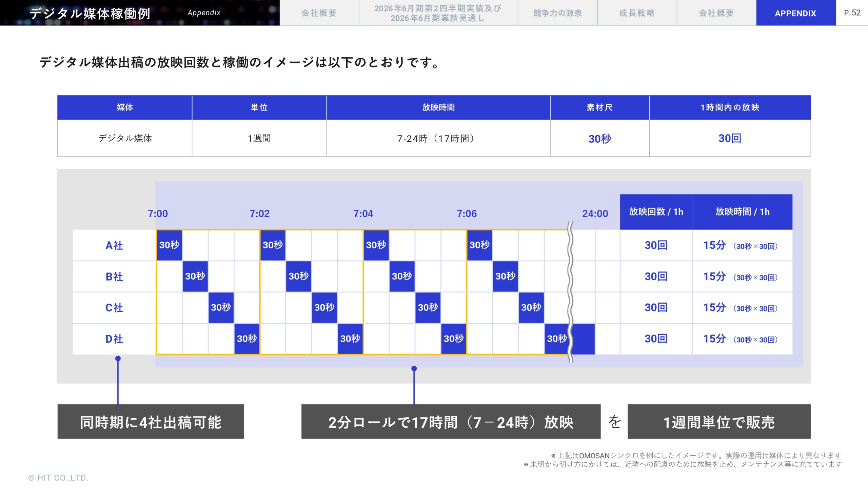Go to the 成長戦略 section
The height and width of the screenshot is (488, 868).
637,14
